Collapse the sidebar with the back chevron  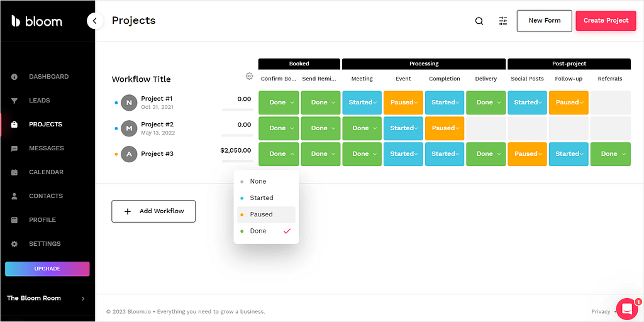click(95, 21)
